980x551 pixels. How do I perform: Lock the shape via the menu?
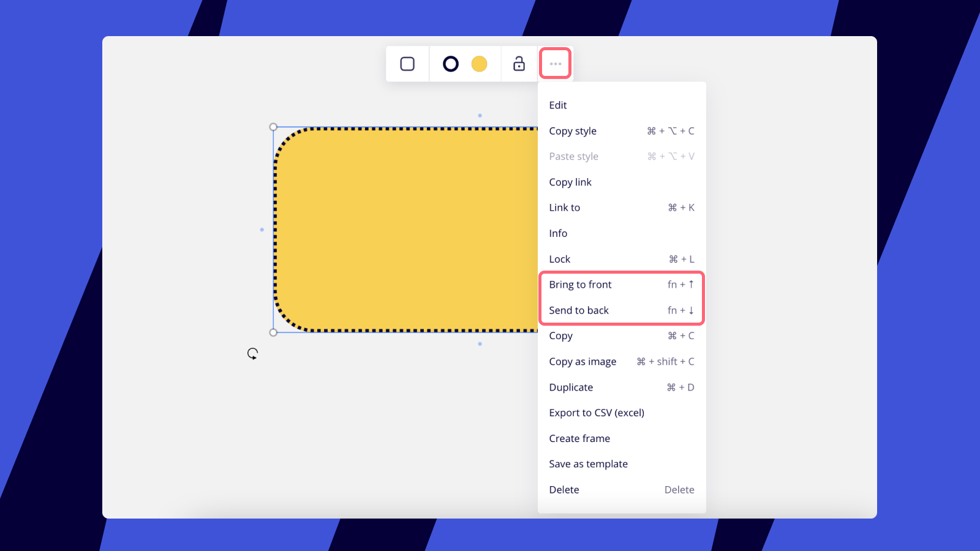559,258
